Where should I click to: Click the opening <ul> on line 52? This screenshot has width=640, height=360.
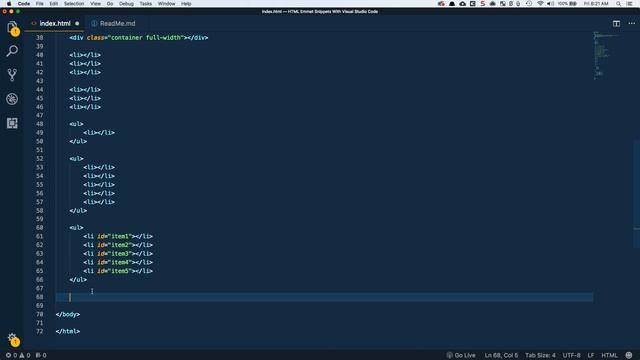point(76,158)
